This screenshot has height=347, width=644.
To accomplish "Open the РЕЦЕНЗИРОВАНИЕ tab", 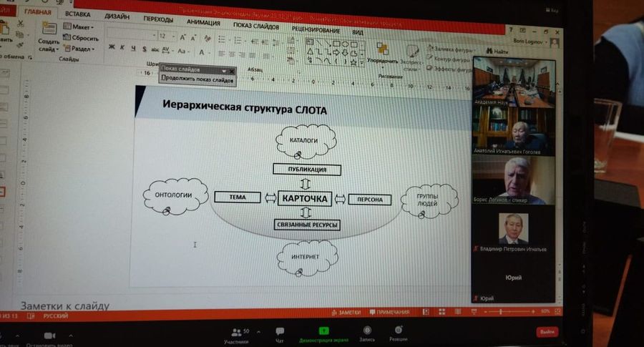I will [316, 29].
